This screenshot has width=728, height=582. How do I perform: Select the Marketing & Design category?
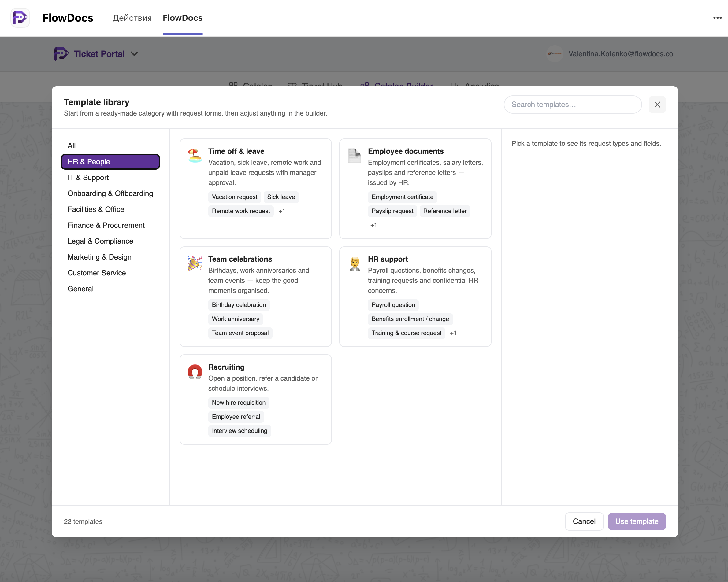click(x=110, y=257)
